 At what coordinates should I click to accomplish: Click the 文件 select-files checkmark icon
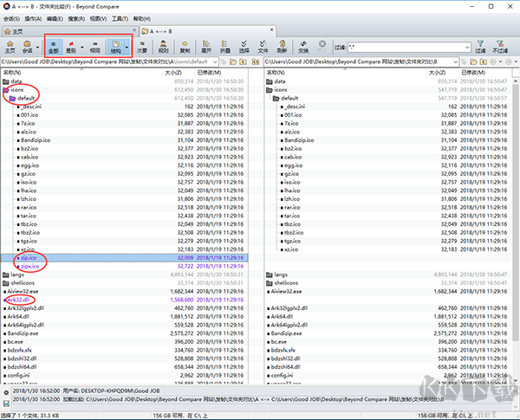coord(263,47)
